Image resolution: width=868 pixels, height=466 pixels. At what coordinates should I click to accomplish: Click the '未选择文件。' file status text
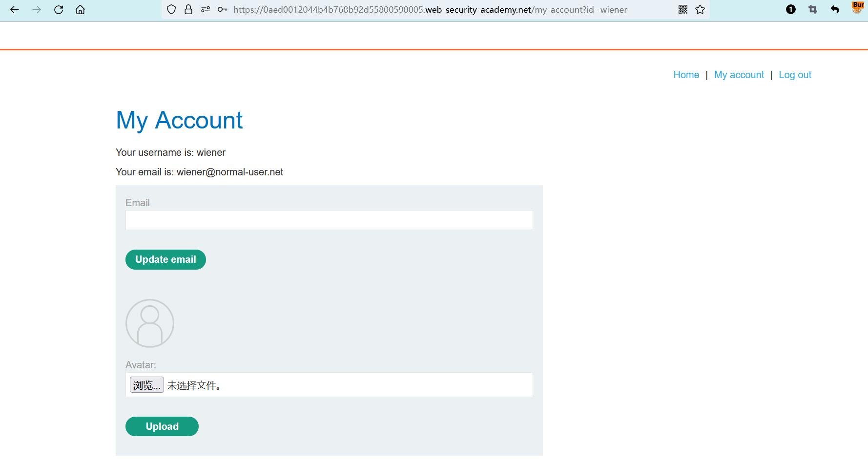tap(194, 385)
